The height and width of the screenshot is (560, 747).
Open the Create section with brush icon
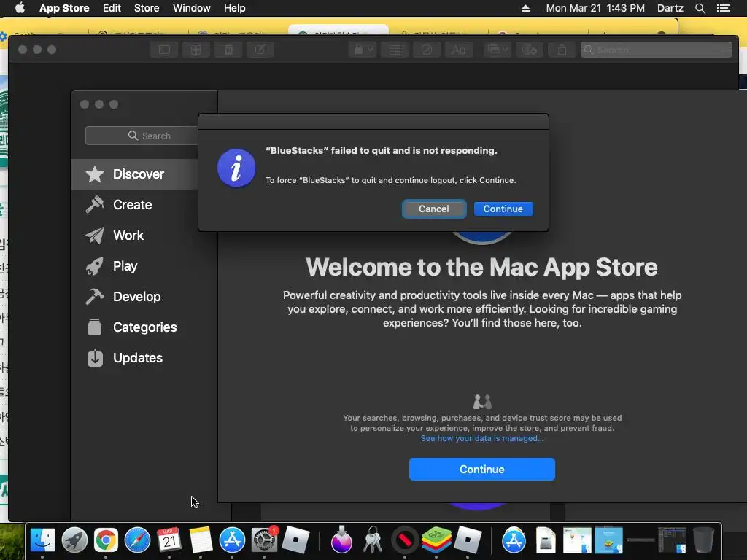click(134, 205)
